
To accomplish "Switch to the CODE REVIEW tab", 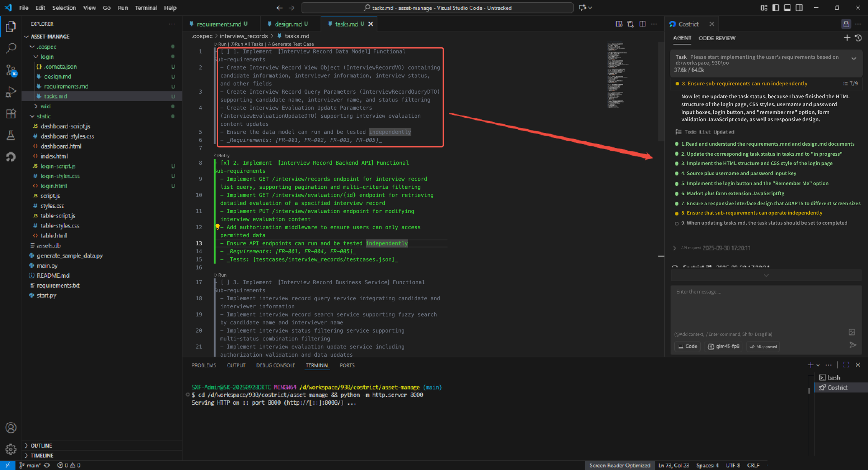I will point(717,38).
